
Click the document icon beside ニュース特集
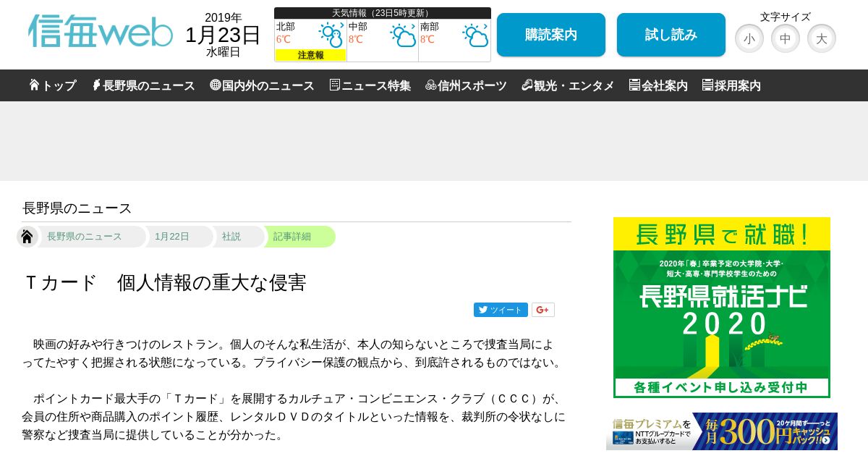[334, 85]
